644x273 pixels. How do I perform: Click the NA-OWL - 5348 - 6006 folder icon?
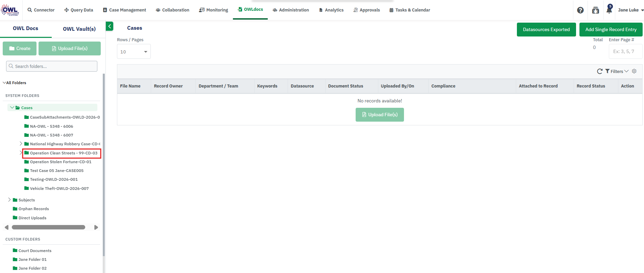26,126
